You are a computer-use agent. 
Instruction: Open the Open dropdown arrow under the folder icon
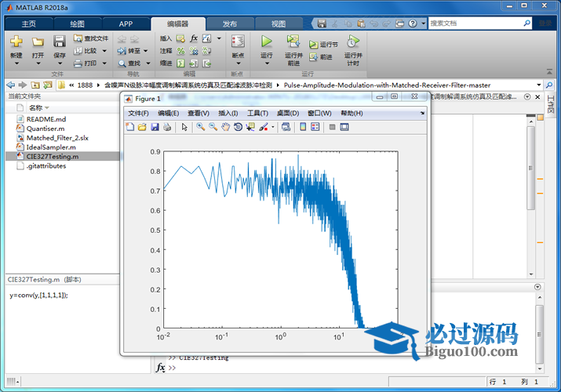[38, 64]
